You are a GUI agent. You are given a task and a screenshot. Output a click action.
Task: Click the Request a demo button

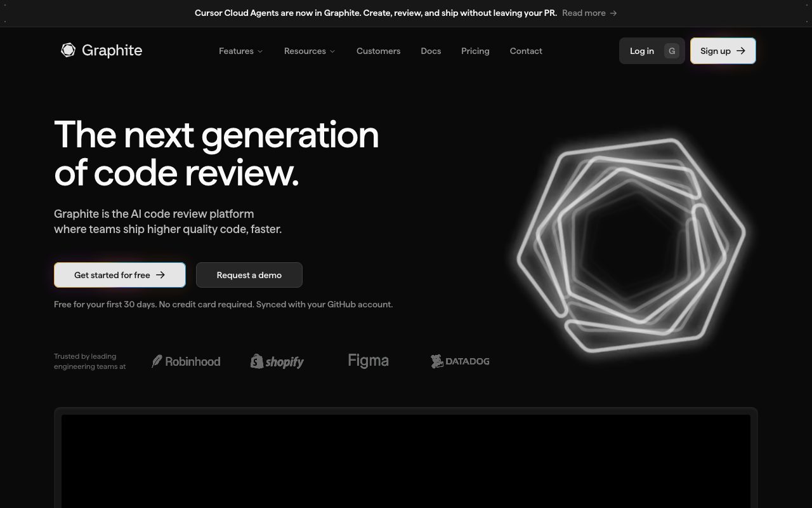tap(249, 275)
